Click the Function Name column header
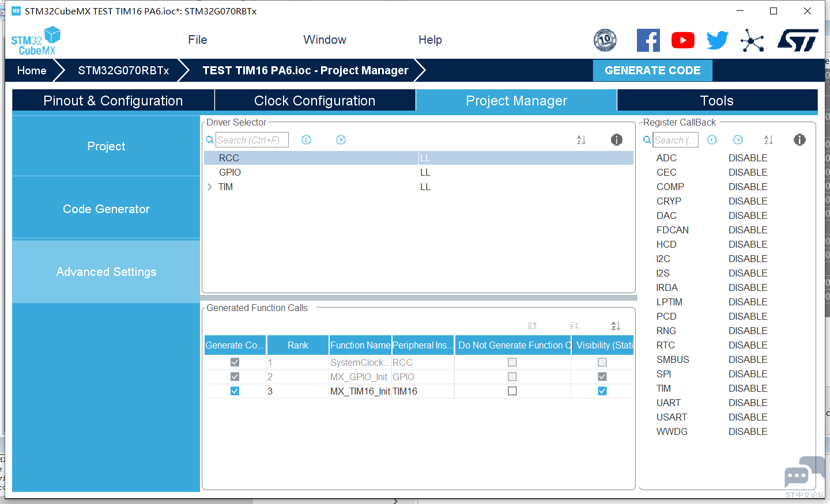The width and height of the screenshot is (830, 504). pos(360,345)
